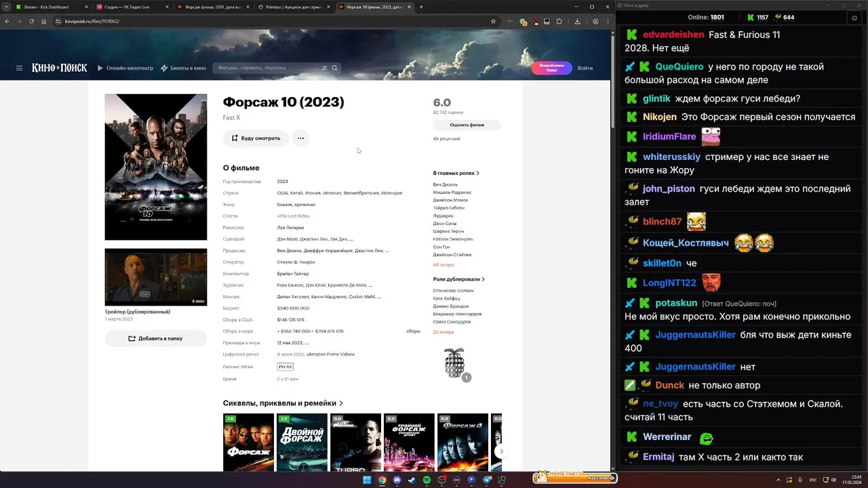Open OBS Studio from the taskbar
Image resolution: width=868 pixels, height=488 pixels.
click(x=441, y=480)
